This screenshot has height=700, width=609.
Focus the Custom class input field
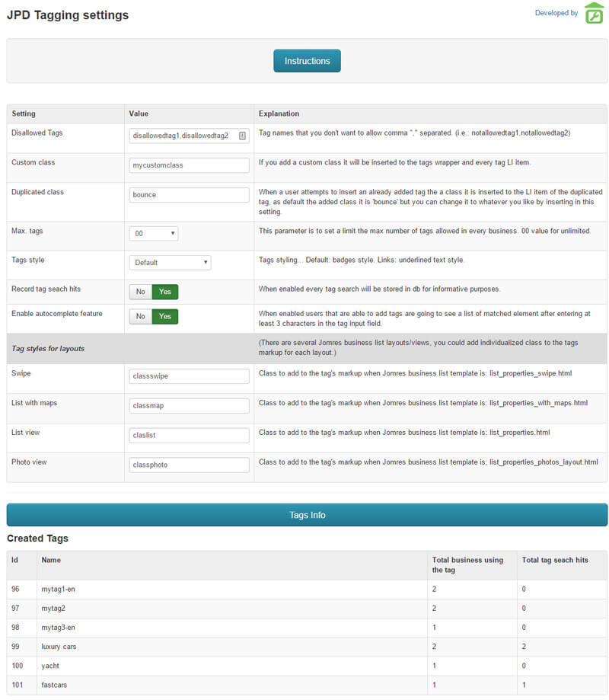tap(190, 165)
